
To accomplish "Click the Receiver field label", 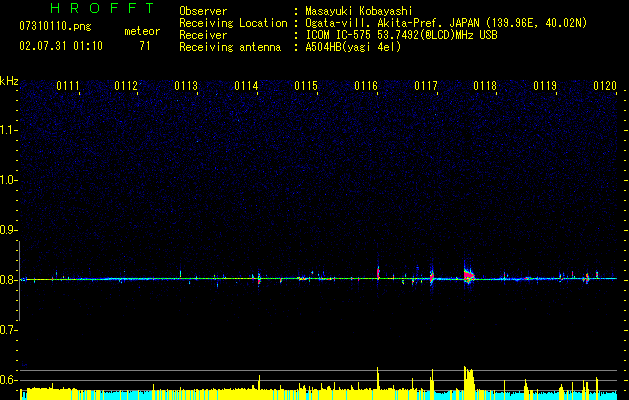I will (x=203, y=35).
